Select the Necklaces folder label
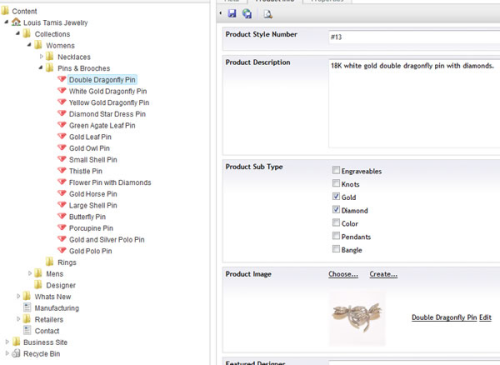The width and height of the screenshot is (500, 365). [x=74, y=57]
